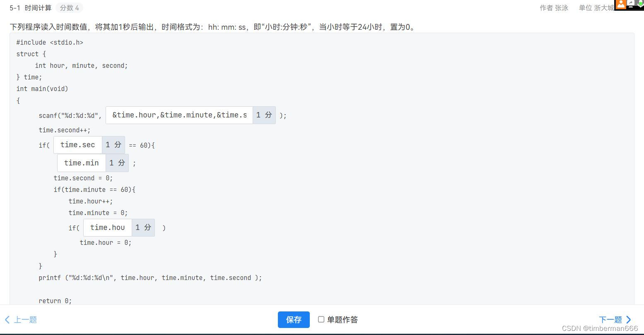Click the orange user avatar icon top right
The height and width of the screenshot is (335, 644).
pos(621,5)
